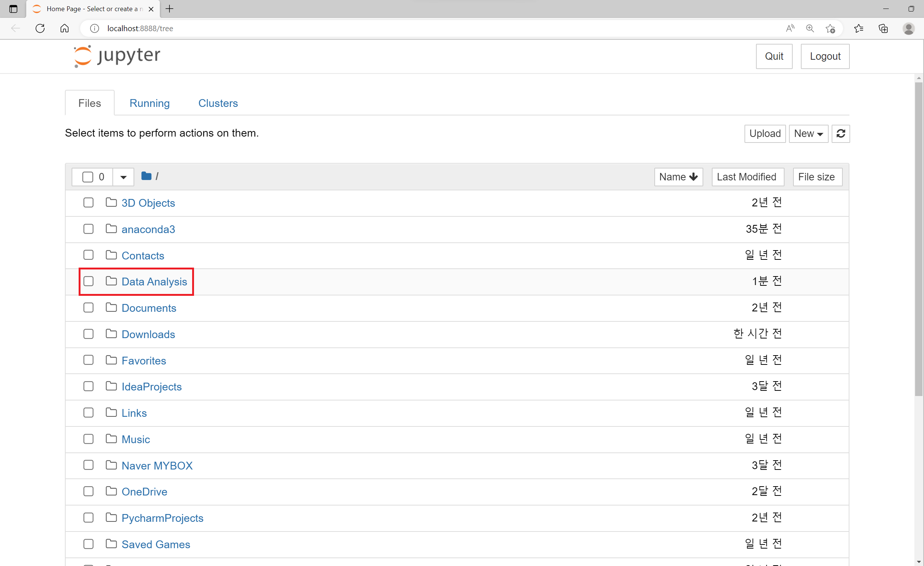The image size is (924, 566).
Task: Tick the checkbox beside anaconda3
Action: pyautogui.click(x=89, y=229)
